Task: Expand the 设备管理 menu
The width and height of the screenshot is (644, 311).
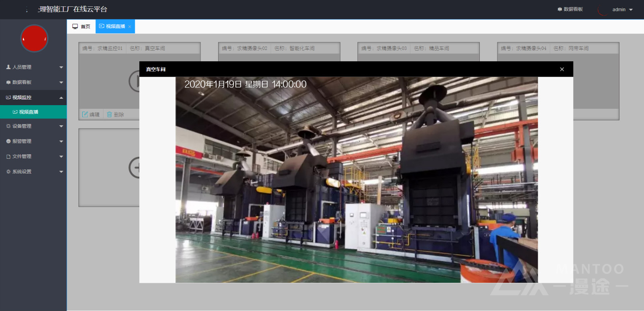Action: pos(33,126)
